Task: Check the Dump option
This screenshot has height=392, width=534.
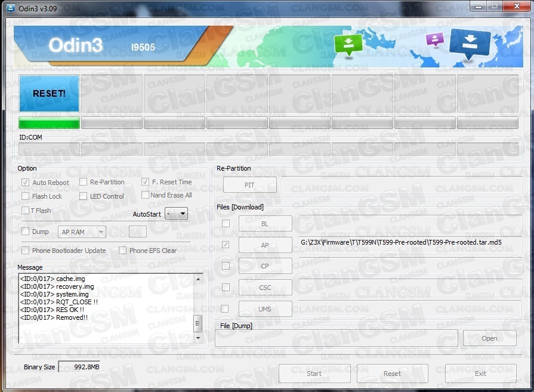Action: [26, 232]
